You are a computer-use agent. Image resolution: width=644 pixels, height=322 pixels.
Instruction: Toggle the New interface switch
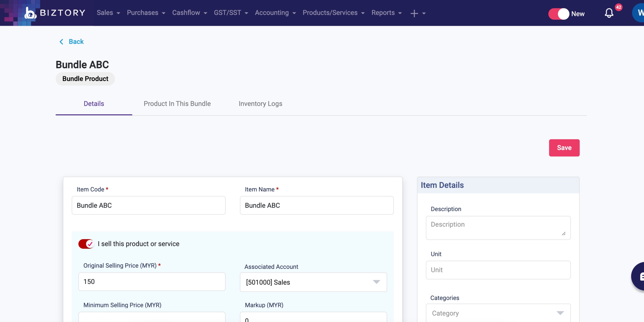(558, 14)
